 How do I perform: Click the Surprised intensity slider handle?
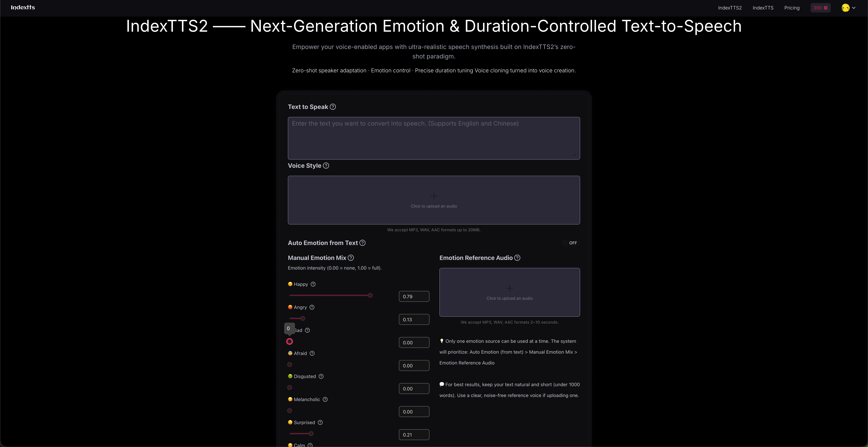pos(311,433)
